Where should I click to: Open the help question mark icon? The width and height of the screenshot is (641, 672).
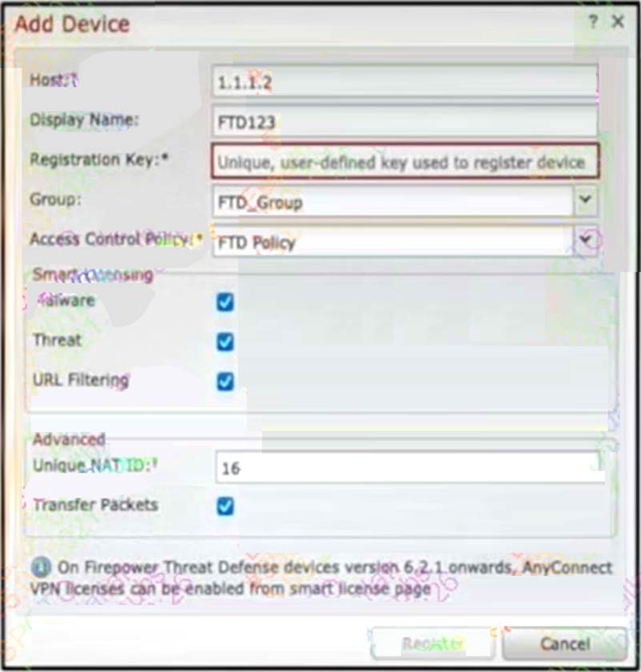(x=593, y=22)
